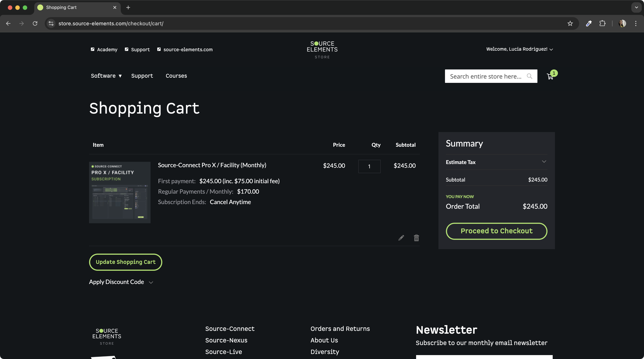Click Proceed to Checkout button
Viewport: 644px width, 359px height.
click(x=496, y=231)
